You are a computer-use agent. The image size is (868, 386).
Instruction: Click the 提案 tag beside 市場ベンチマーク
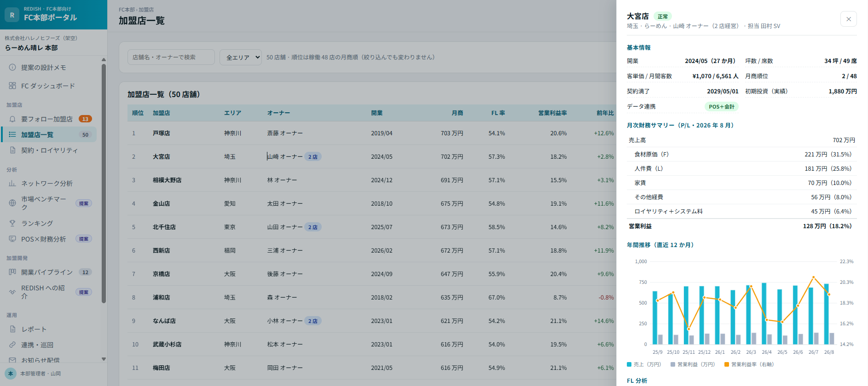point(84,203)
